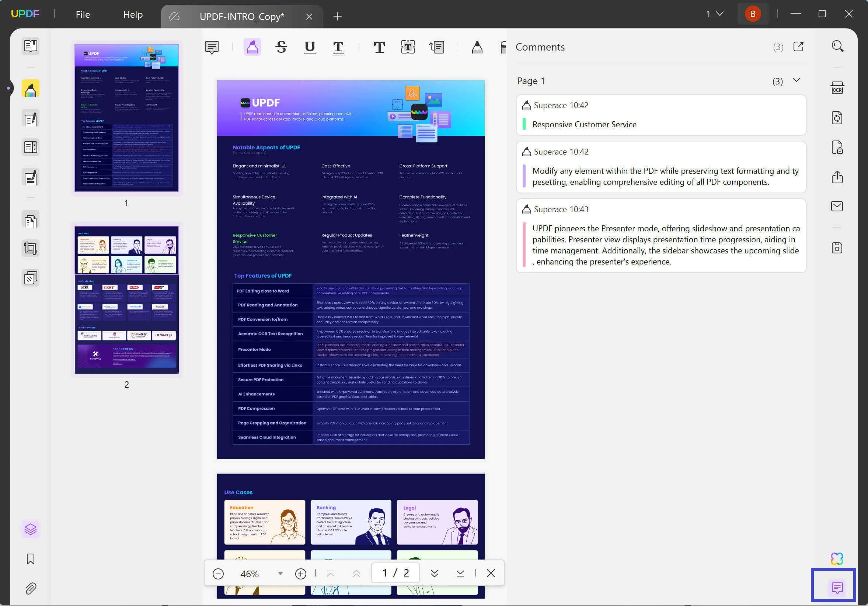
Task: Click the page number field
Action: [x=395, y=573]
